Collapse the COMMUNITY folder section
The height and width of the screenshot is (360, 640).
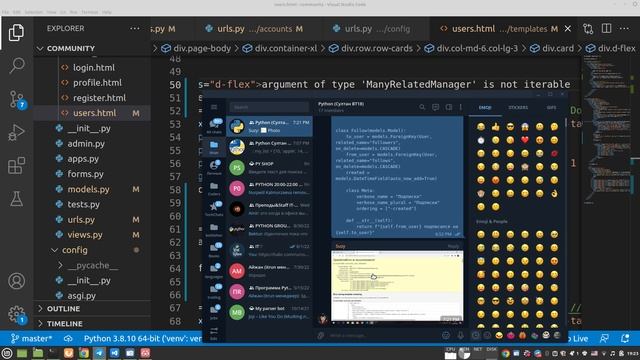point(40,49)
